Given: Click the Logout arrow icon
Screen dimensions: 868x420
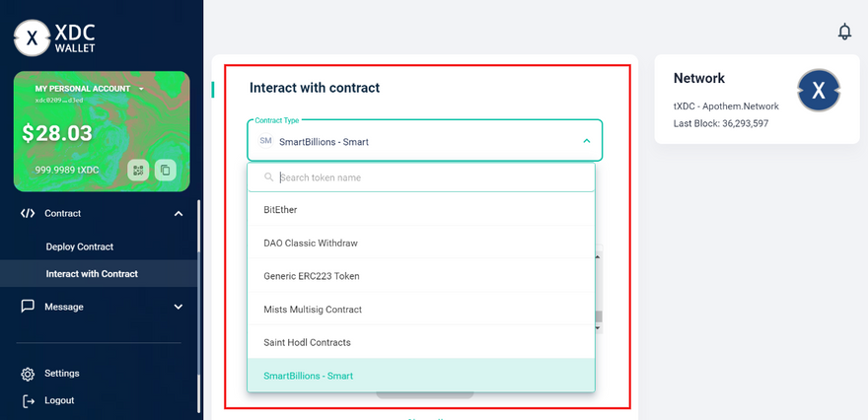Looking at the screenshot, I should [28, 400].
